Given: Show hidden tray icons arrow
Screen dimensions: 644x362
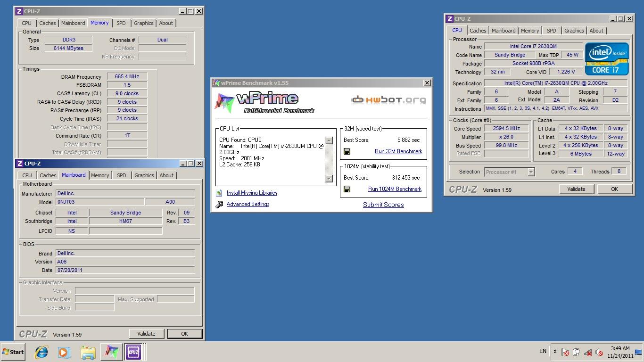Looking at the screenshot, I should 555,352.
